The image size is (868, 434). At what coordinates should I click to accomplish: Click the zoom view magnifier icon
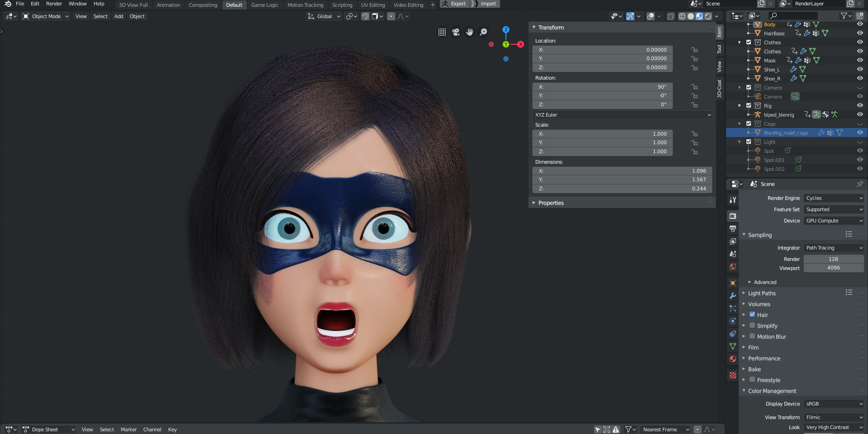pos(484,32)
